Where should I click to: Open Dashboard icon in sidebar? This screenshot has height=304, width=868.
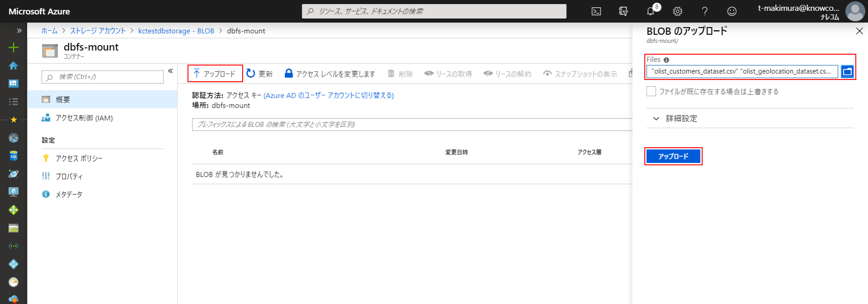tap(14, 84)
